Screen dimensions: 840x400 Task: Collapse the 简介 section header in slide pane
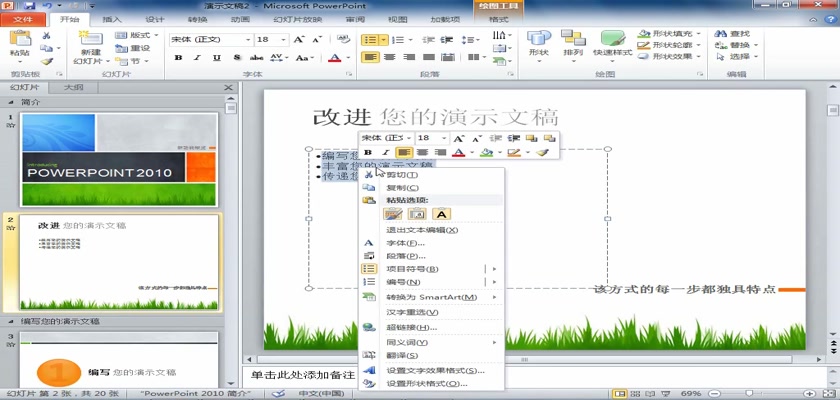point(10,102)
